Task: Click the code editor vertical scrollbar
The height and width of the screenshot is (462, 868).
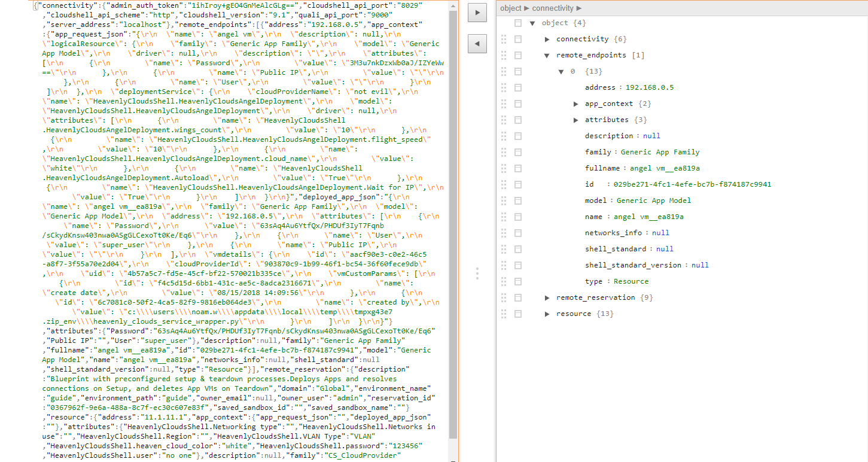Action: (453, 224)
